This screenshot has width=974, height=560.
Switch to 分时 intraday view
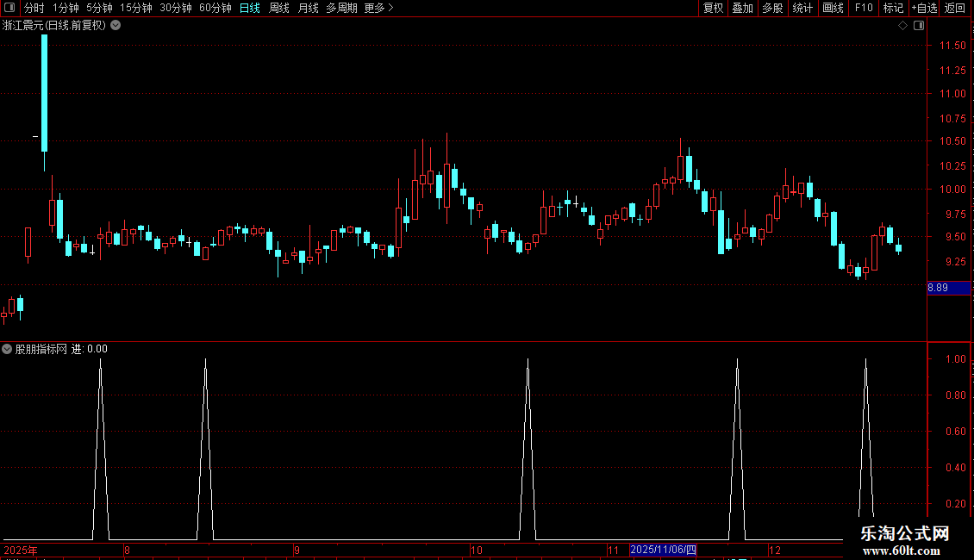click(x=34, y=8)
